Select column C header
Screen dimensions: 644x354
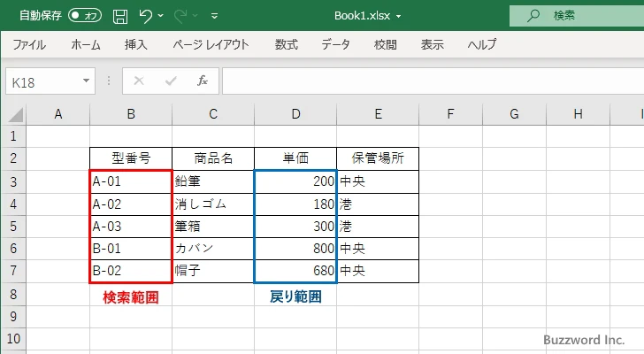click(x=213, y=114)
